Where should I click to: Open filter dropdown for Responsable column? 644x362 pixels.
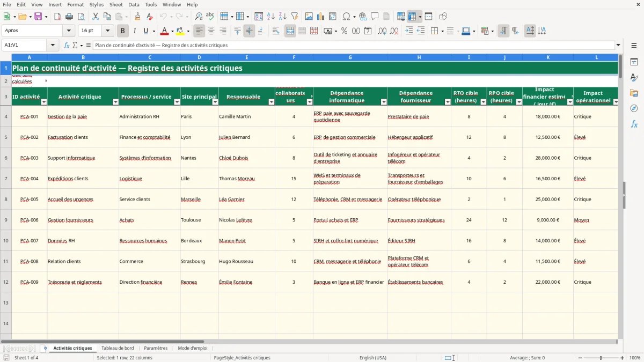[272, 102]
